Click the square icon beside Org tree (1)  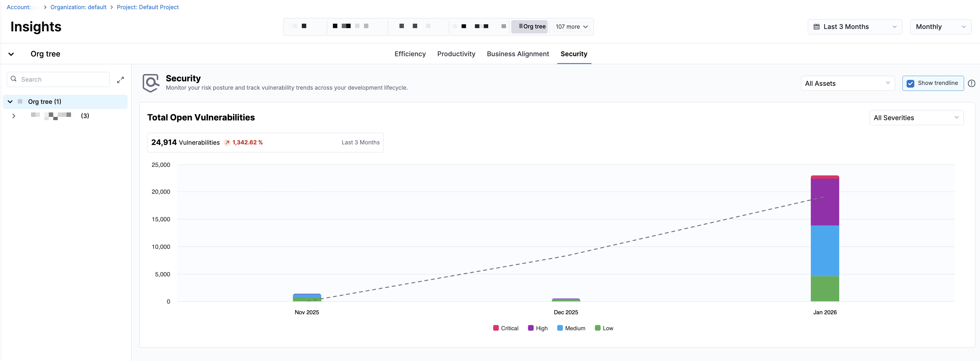(x=20, y=101)
